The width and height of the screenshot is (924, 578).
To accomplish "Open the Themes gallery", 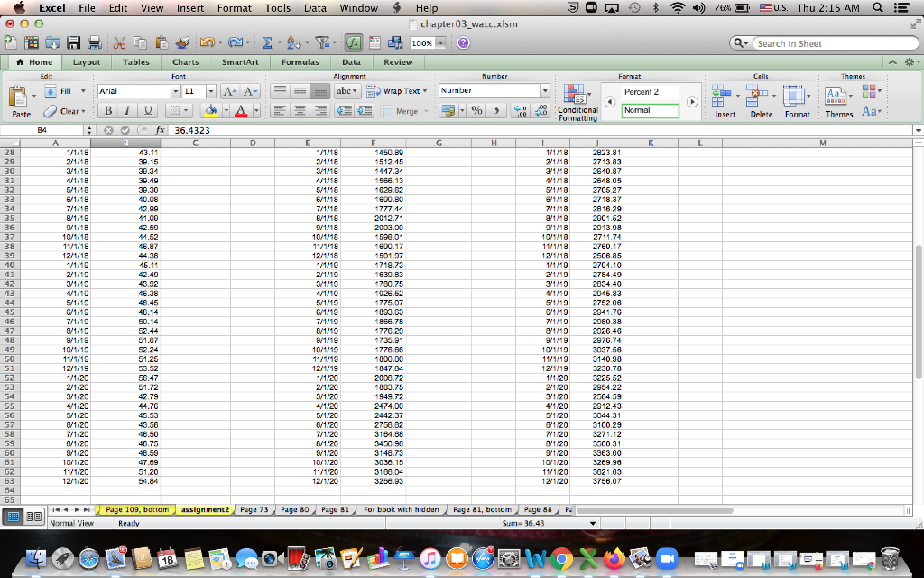I will pos(838,101).
